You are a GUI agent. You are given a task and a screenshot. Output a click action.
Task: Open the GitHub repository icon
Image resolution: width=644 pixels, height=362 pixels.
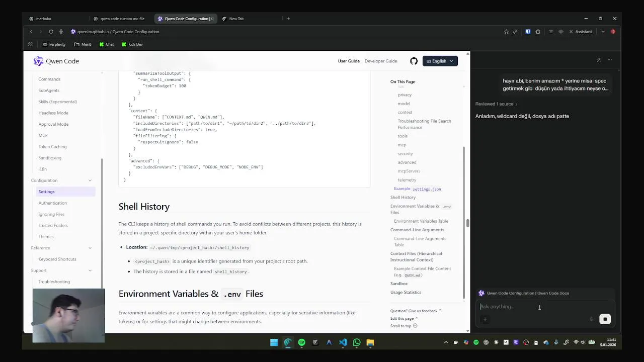pyautogui.click(x=414, y=61)
